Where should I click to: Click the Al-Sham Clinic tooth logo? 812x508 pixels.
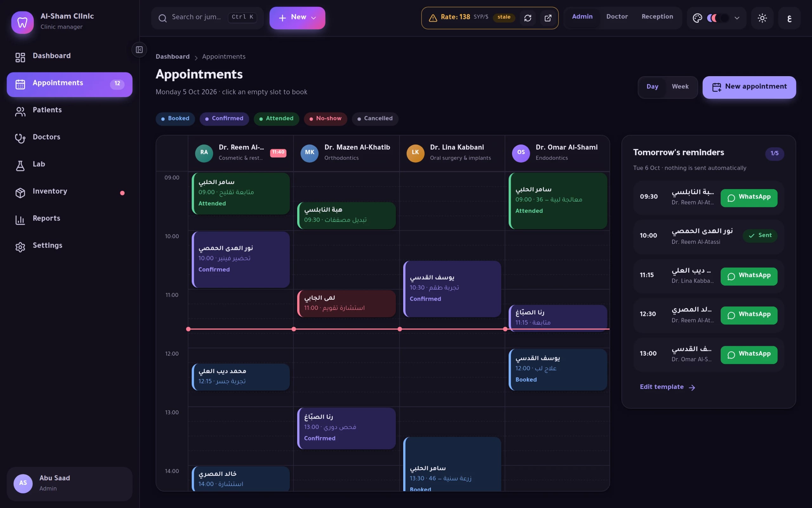pyautogui.click(x=23, y=22)
